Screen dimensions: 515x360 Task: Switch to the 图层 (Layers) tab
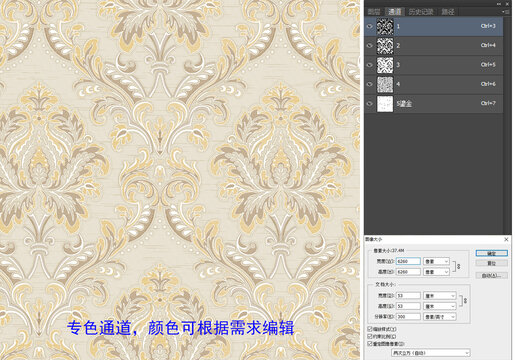374,12
